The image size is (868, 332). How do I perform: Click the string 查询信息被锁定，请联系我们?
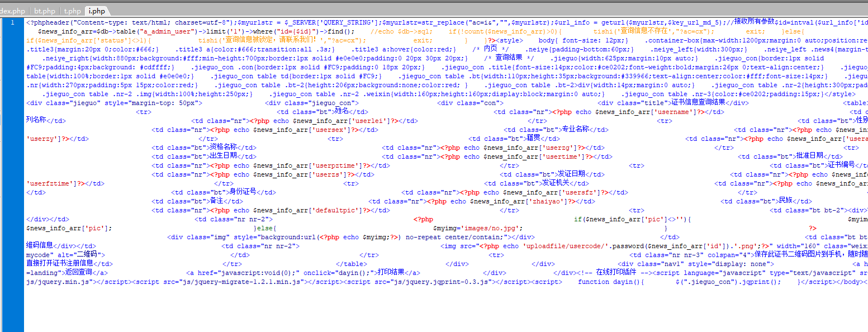pyautogui.click(x=270, y=40)
